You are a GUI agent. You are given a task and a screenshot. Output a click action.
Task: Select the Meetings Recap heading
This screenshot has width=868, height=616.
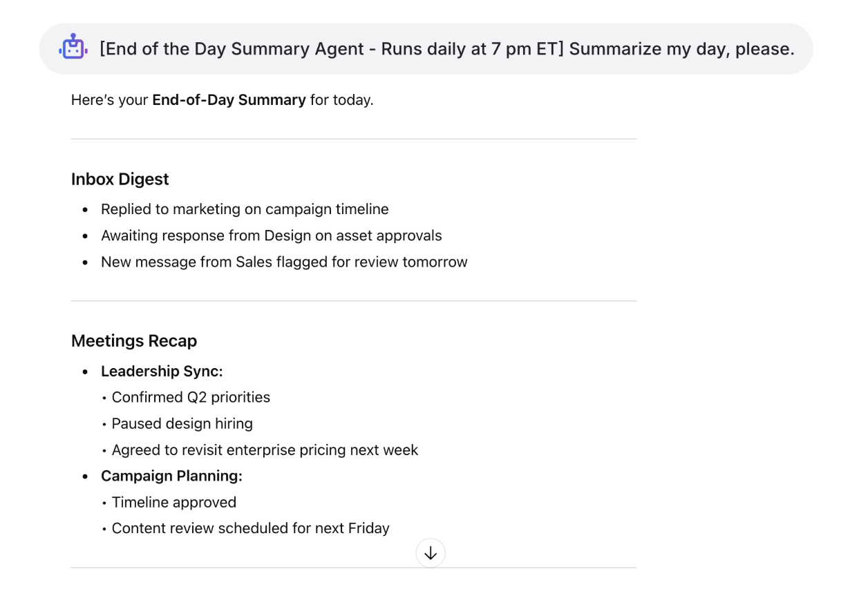[x=134, y=341]
